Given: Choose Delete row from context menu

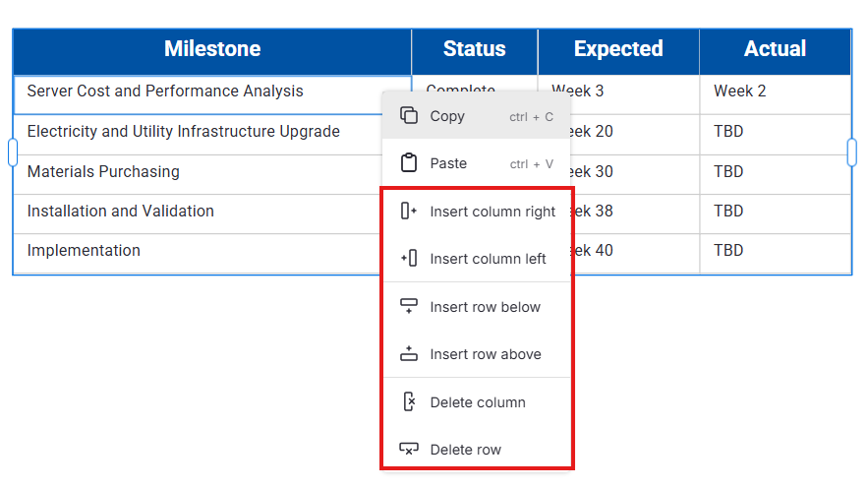Looking at the screenshot, I should coord(465,450).
